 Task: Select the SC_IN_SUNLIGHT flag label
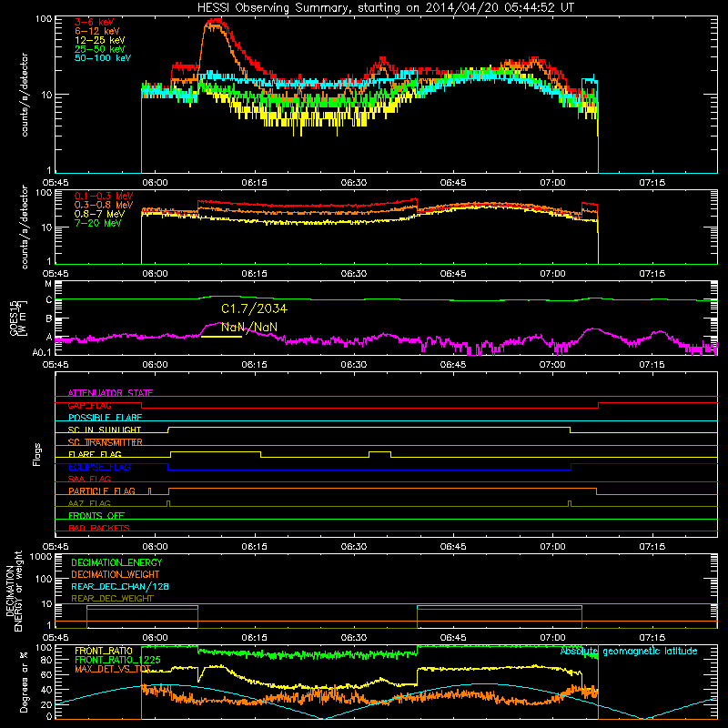(105, 430)
